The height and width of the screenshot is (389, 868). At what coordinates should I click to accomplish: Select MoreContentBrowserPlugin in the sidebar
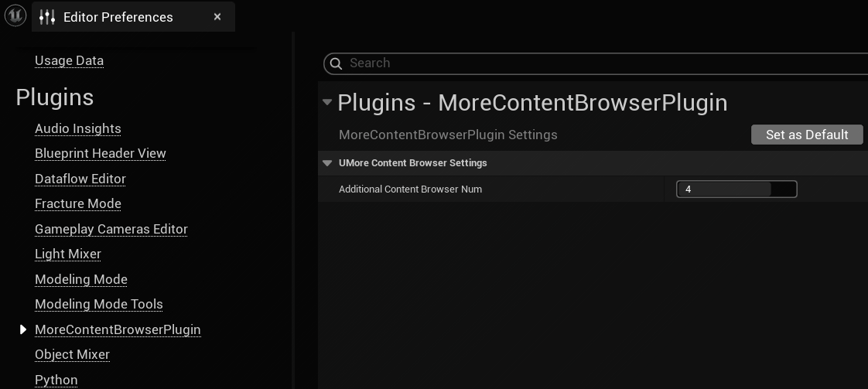coord(118,329)
